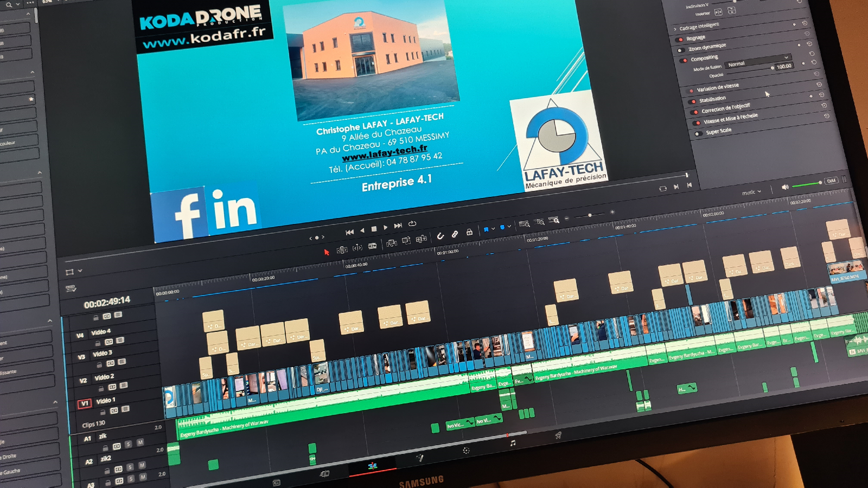
Task: Click the chain Linked Selection icon
Action: [455, 234]
